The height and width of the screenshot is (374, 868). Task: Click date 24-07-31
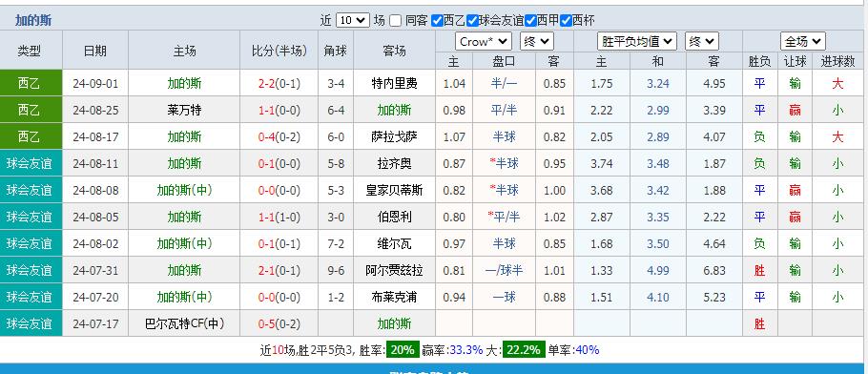[x=95, y=270]
